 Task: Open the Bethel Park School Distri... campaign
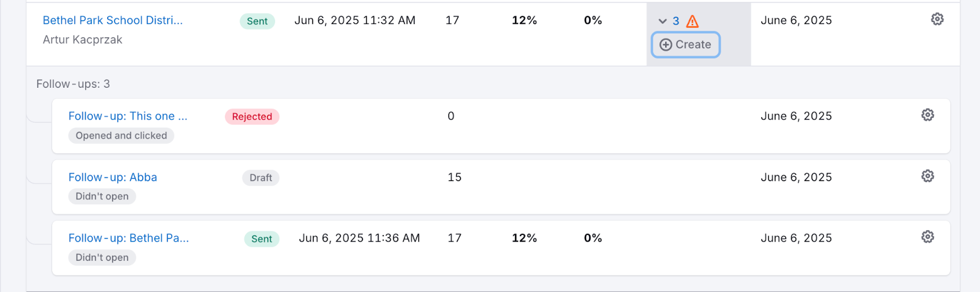point(113,20)
